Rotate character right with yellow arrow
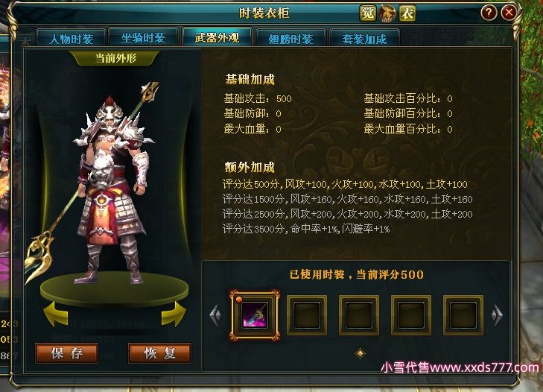Image resolution: width=543 pixels, height=392 pixels. 174,314
